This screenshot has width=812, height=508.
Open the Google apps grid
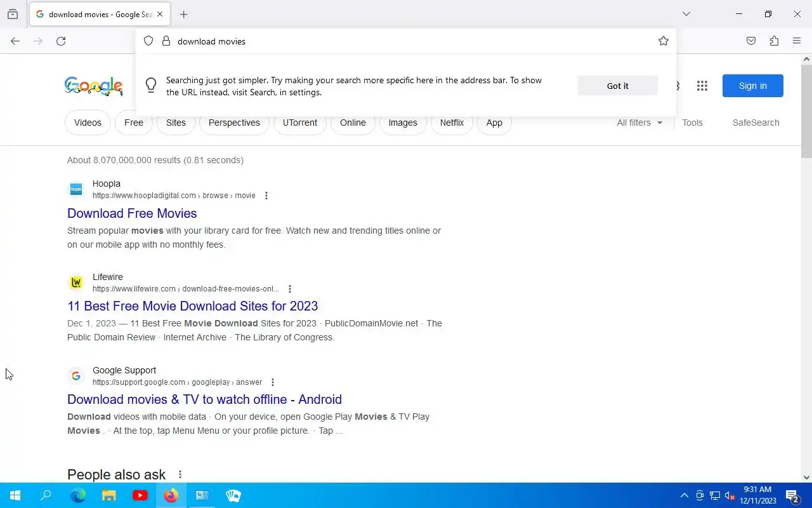coord(702,86)
